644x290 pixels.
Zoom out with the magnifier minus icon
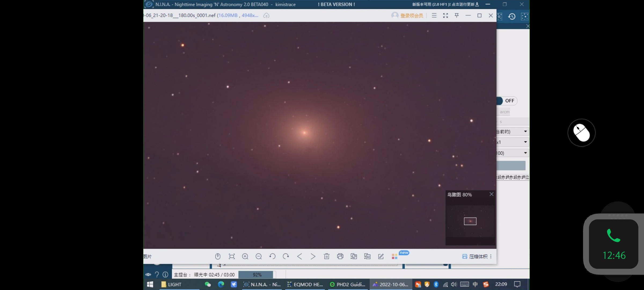click(x=259, y=256)
